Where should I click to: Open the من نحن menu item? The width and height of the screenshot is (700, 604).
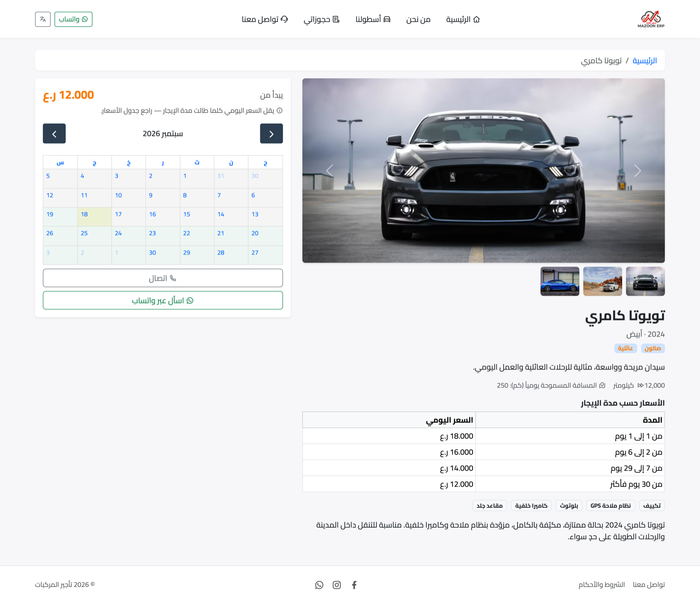point(418,19)
